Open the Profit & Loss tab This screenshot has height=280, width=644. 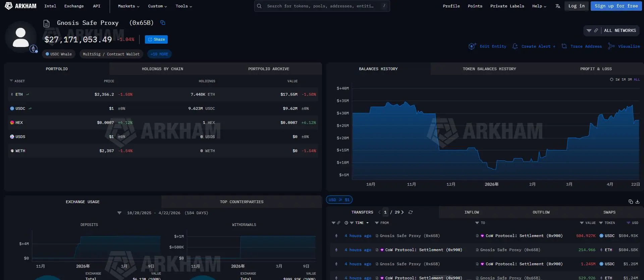(x=596, y=69)
